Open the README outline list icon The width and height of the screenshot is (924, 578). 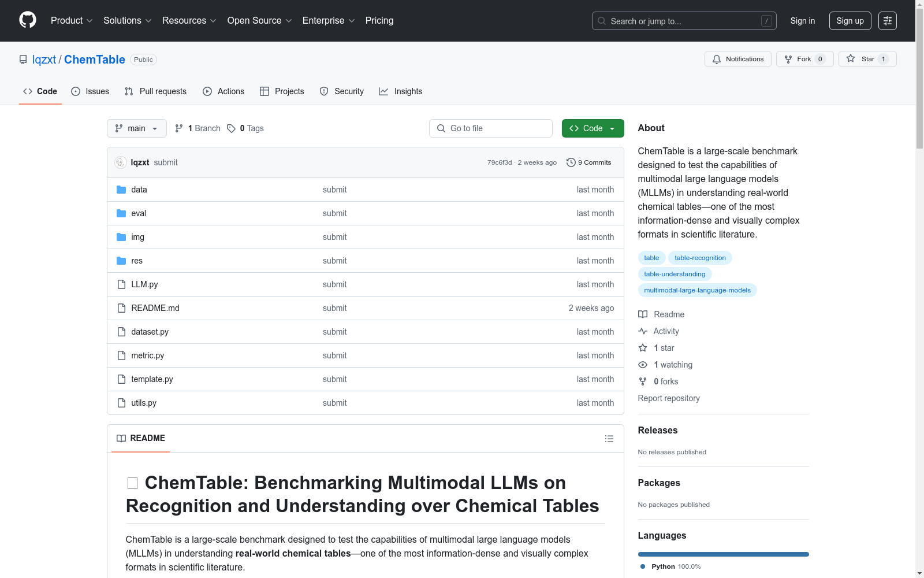click(x=609, y=439)
